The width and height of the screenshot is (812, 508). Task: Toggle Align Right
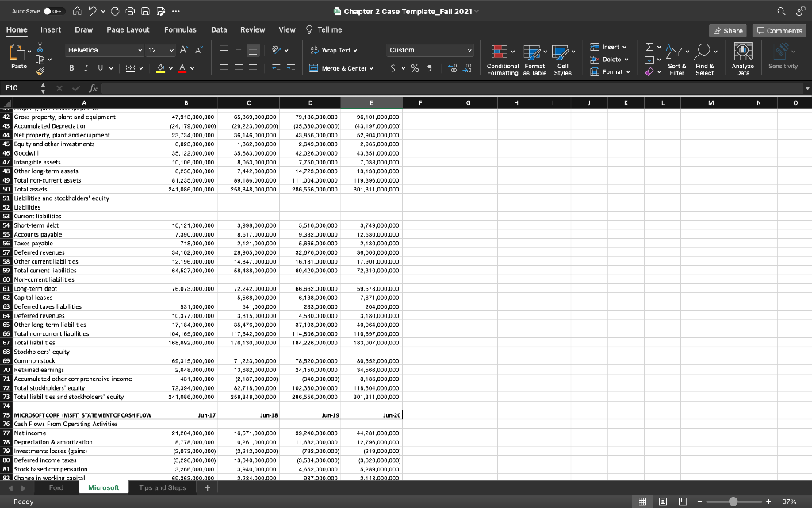pos(253,68)
